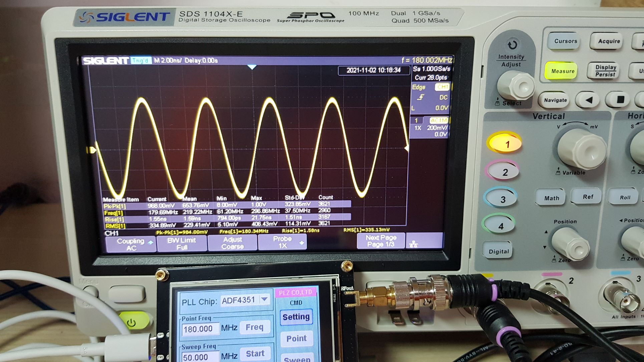The height and width of the screenshot is (362, 644).
Task: Tap the rising edge slope icon
Action: 421,97
